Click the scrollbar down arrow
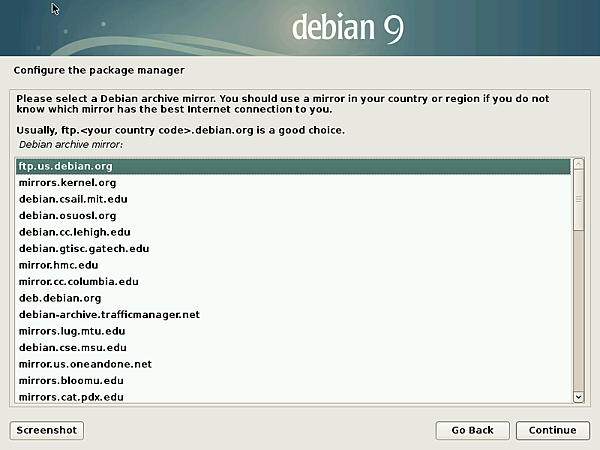This screenshot has height=450, width=600. 579,397
